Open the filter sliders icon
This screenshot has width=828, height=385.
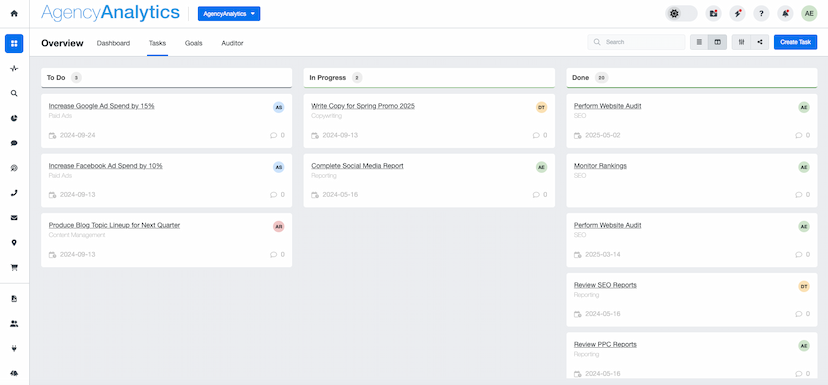click(x=741, y=42)
